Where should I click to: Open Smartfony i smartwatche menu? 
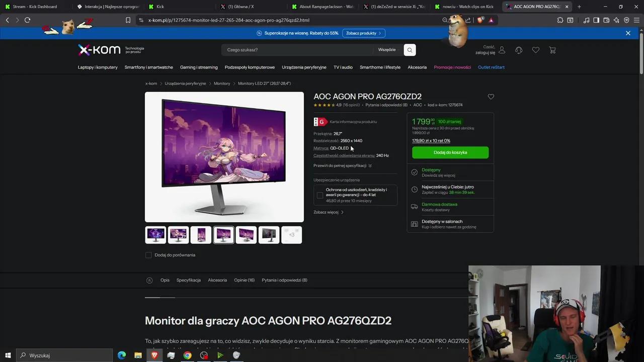(149, 67)
